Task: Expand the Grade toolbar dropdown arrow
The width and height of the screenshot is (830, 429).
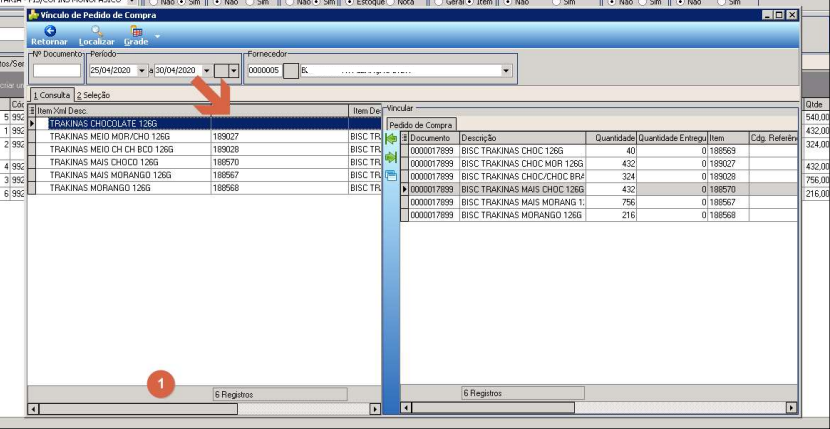Action: coord(157,37)
